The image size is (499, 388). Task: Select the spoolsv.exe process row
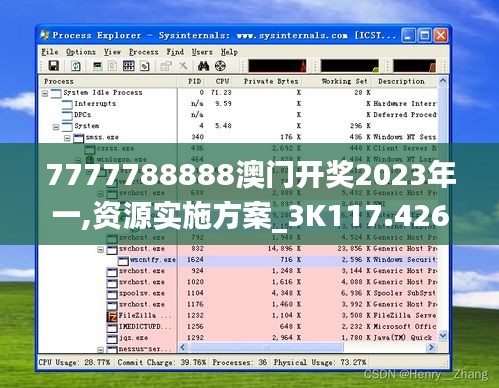click(237, 293)
